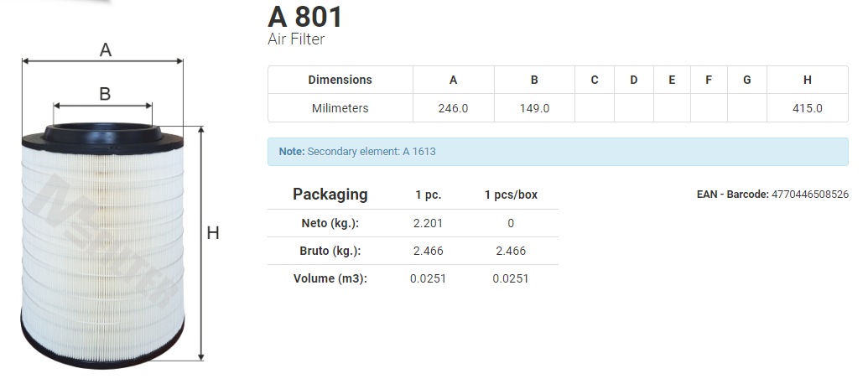Select the Neto weight value 2.201
This screenshot has height=379, width=868.
(428, 224)
